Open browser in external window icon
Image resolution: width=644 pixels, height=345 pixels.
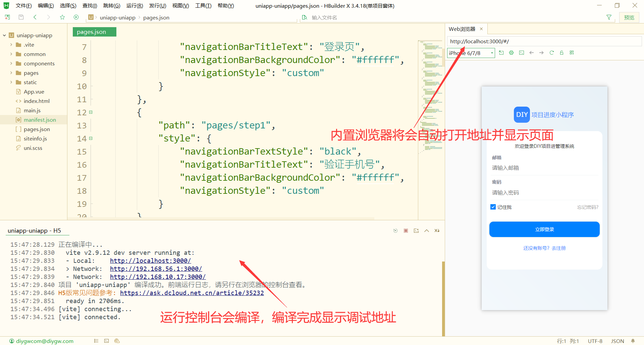coord(501,53)
